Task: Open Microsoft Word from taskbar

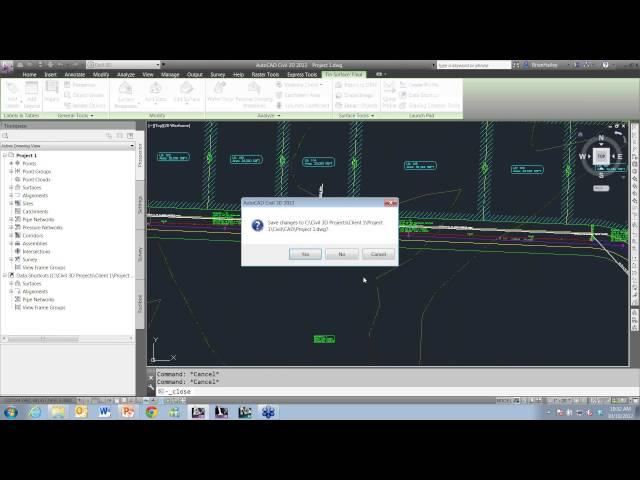Action: [104, 412]
